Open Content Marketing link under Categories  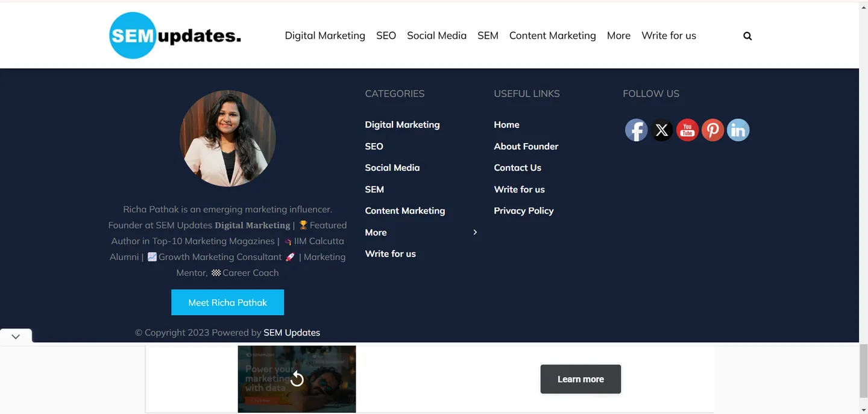click(405, 211)
